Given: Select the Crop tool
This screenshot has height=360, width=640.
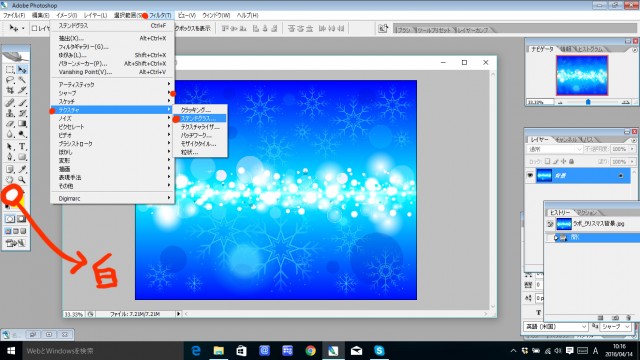Looking at the screenshot, I should tap(10, 90).
